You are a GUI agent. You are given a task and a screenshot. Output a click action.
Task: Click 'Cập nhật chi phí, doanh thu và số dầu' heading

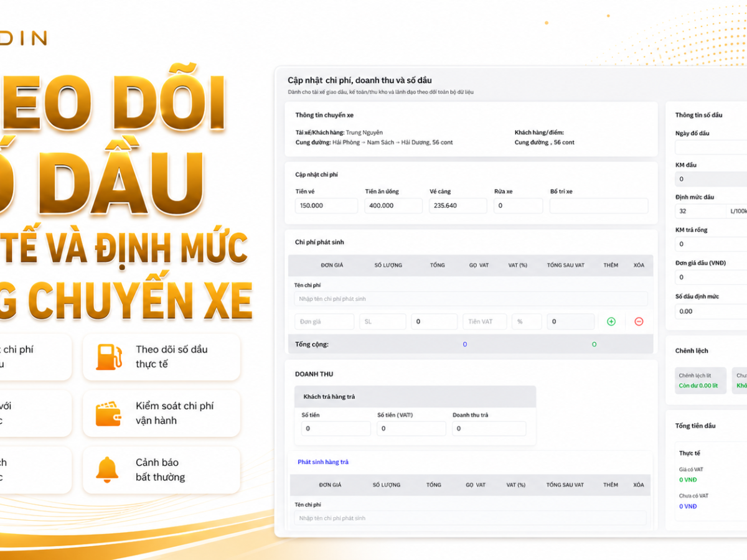coord(359,80)
